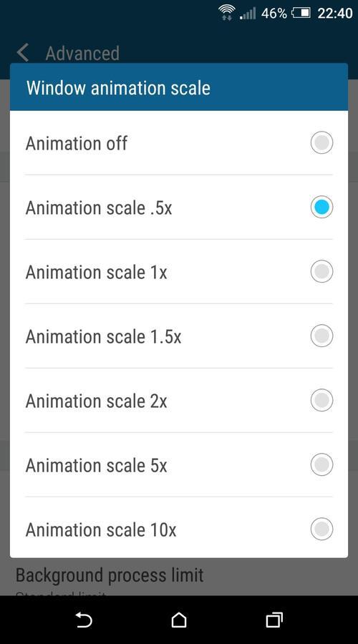Select the Animation scale 10x radio button
The image size is (358, 644).
[x=321, y=529]
